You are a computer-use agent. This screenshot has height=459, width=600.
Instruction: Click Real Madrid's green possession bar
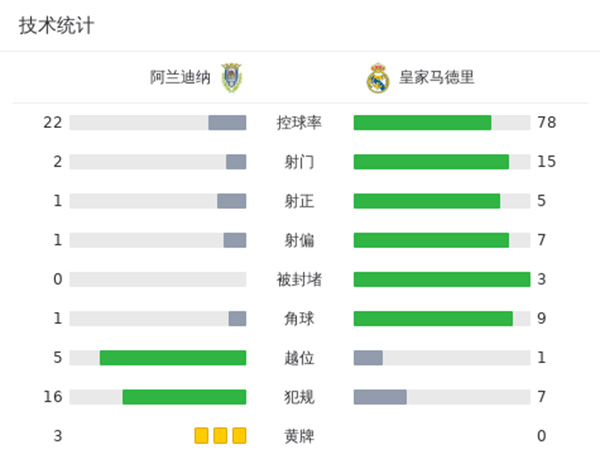pos(422,123)
